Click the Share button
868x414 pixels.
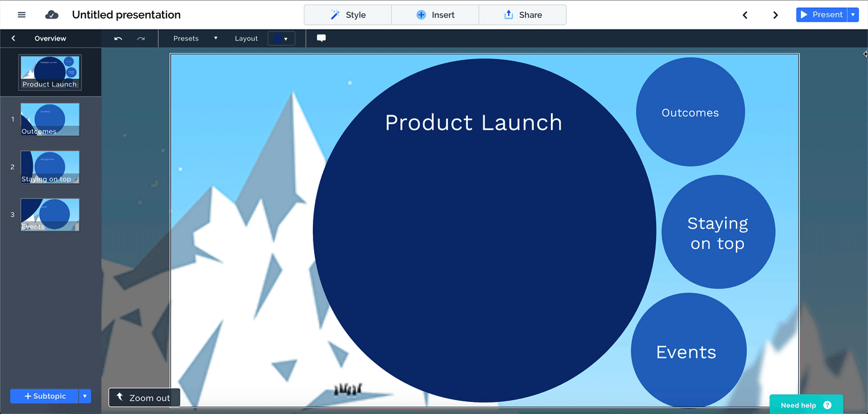523,14
